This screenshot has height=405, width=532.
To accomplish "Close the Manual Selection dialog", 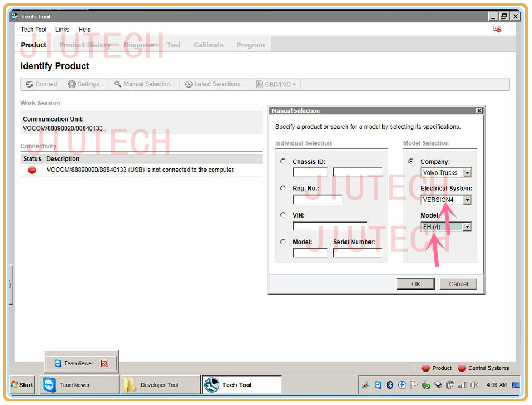I will 479,111.
